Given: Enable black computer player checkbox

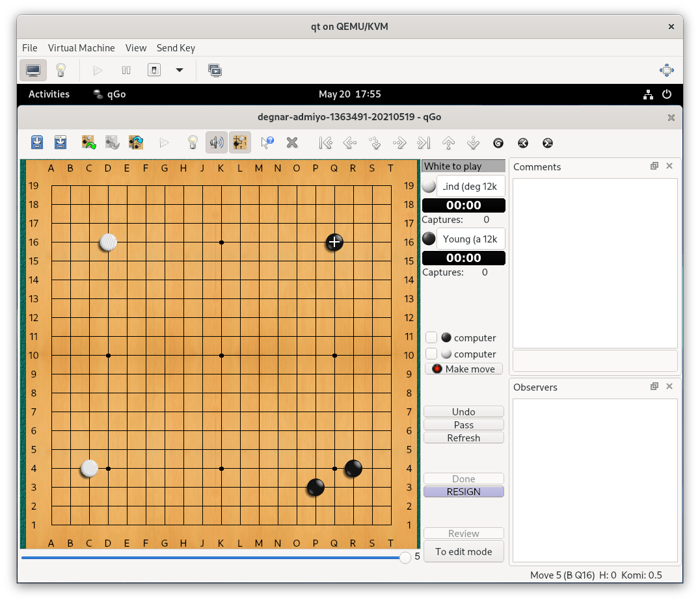Looking at the screenshot, I should click(x=431, y=337).
